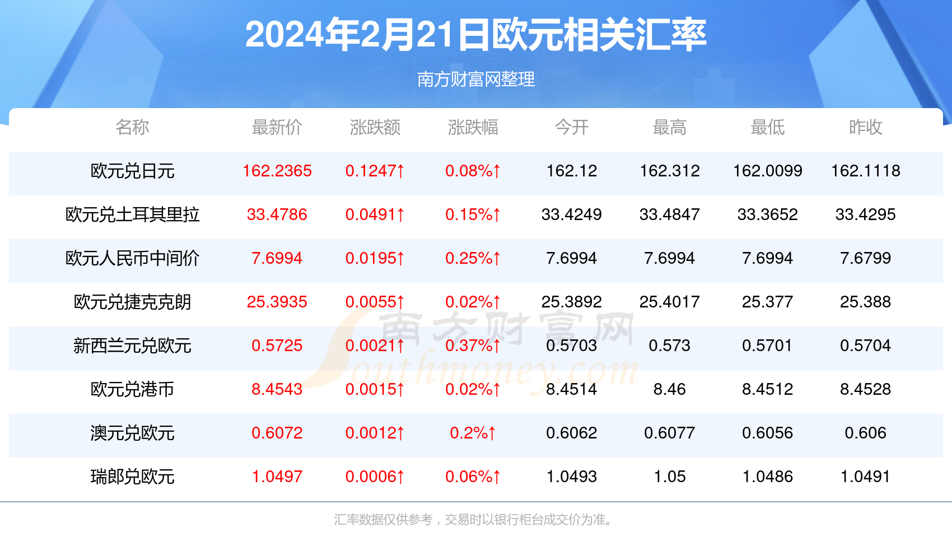952x560 pixels.
Task: Click the subtitle 南方财富网整理
Action: pos(476,80)
